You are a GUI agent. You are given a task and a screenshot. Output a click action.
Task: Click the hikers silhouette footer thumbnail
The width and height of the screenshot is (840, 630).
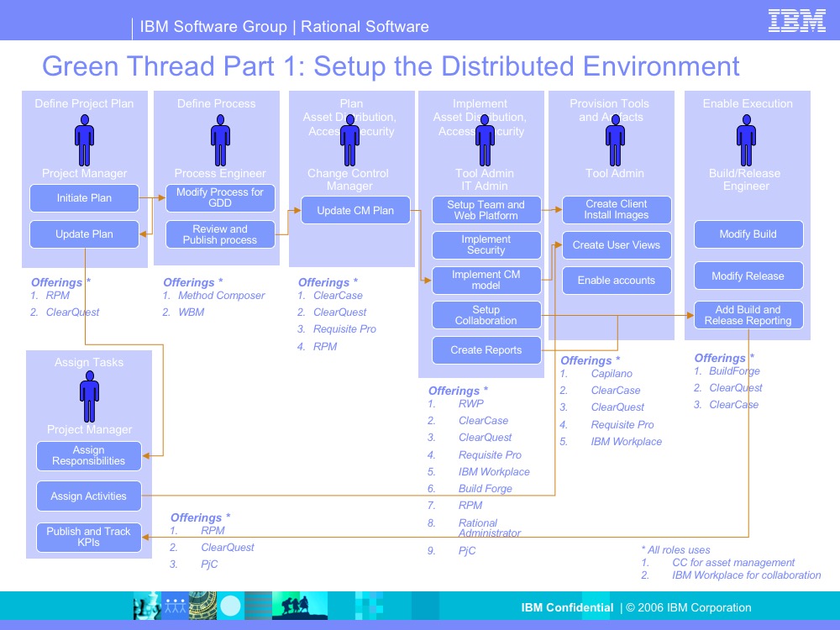tap(300, 606)
